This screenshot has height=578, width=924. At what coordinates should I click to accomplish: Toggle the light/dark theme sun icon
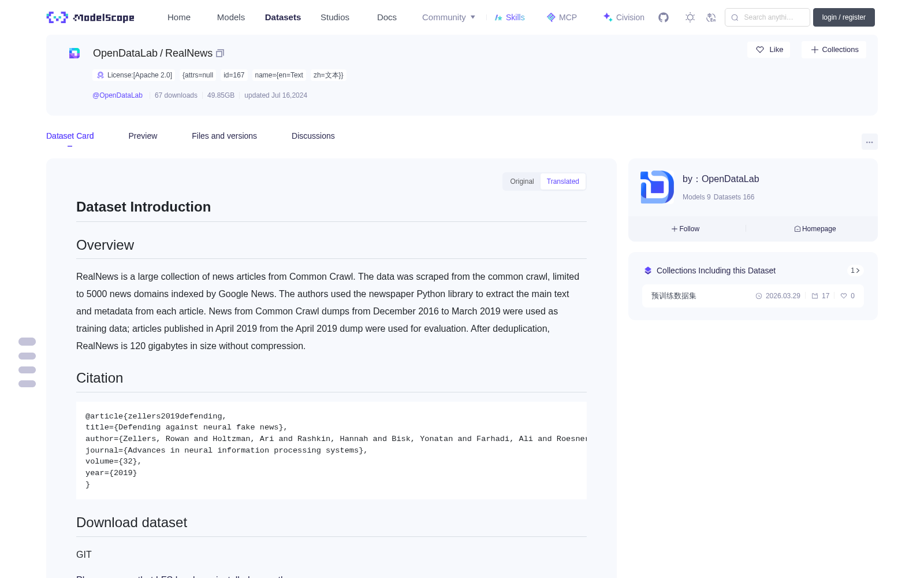[x=690, y=17]
